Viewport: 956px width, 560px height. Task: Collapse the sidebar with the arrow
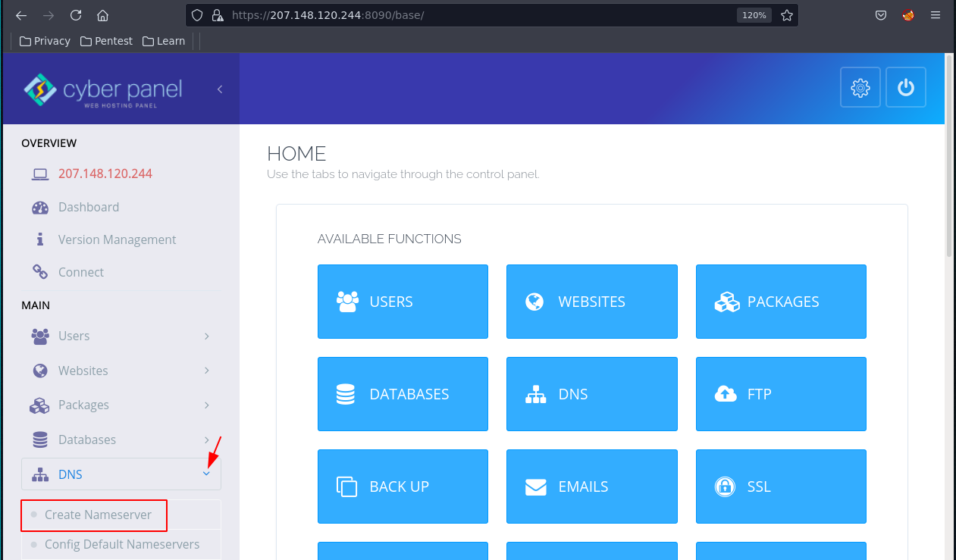click(x=220, y=89)
